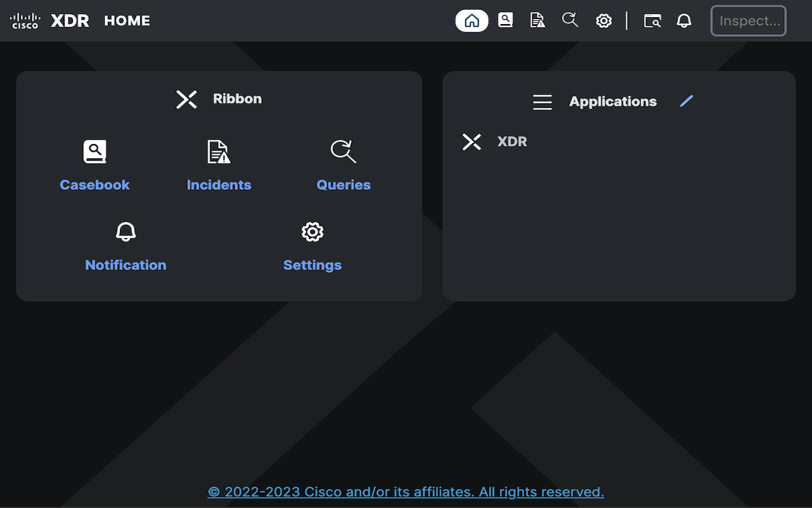Open Incidents from the top toolbar icon
The image size is (812, 508).
click(537, 20)
